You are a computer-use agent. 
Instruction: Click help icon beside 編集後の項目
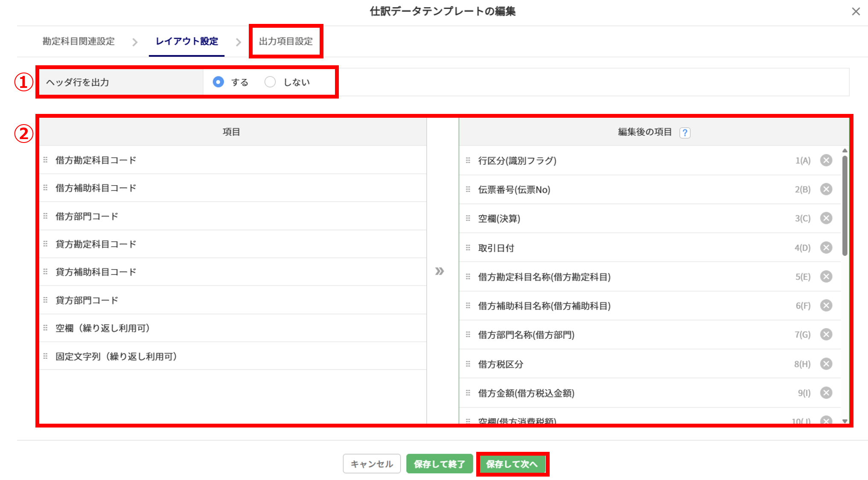coord(685,133)
